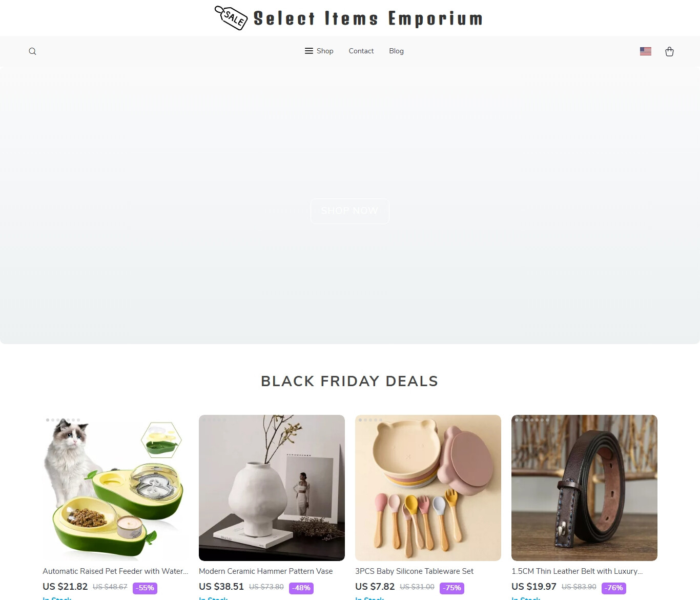The height and width of the screenshot is (600, 700).
Task: Click the -55% discount badge
Action: click(x=145, y=588)
